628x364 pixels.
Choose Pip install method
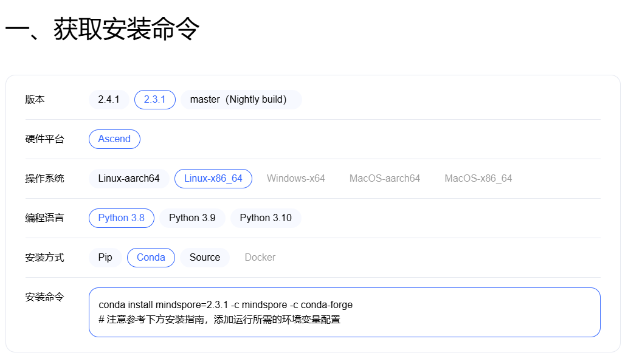click(105, 258)
